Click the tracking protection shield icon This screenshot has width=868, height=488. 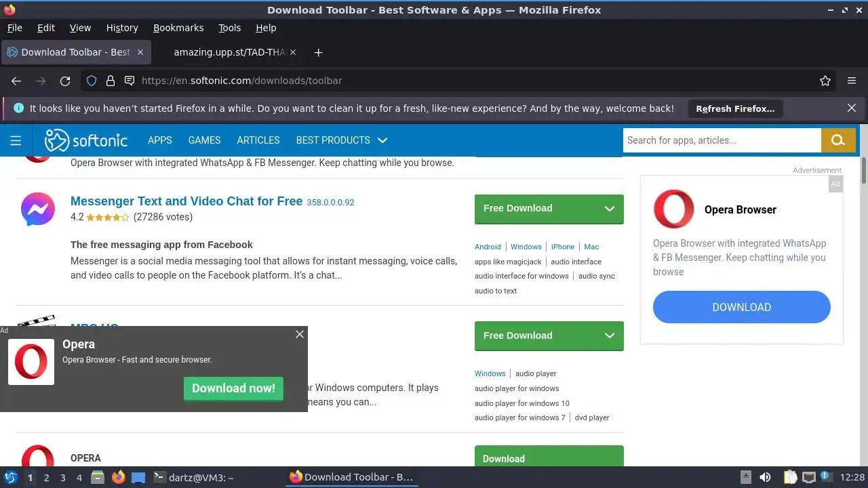[x=92, y=81]
